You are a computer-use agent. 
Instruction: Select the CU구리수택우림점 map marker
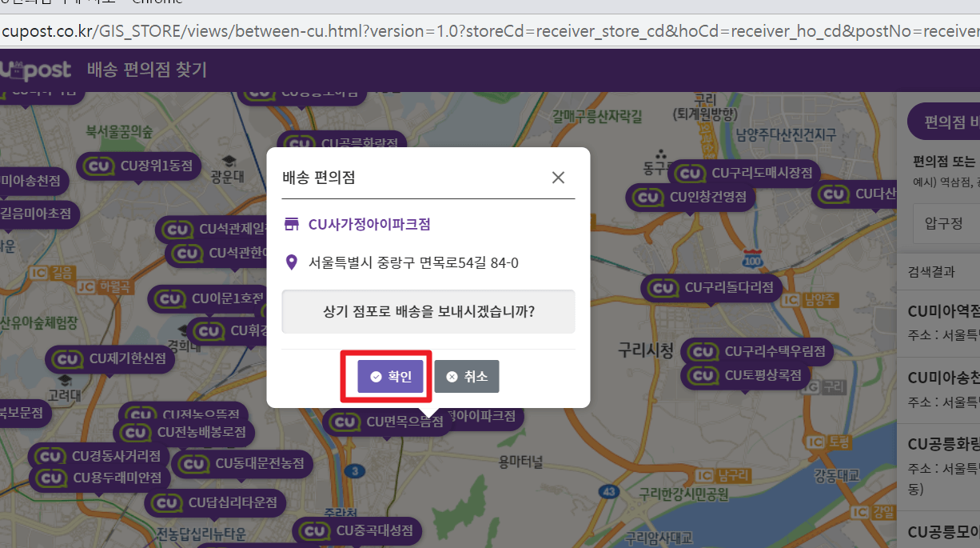(758, 351)
